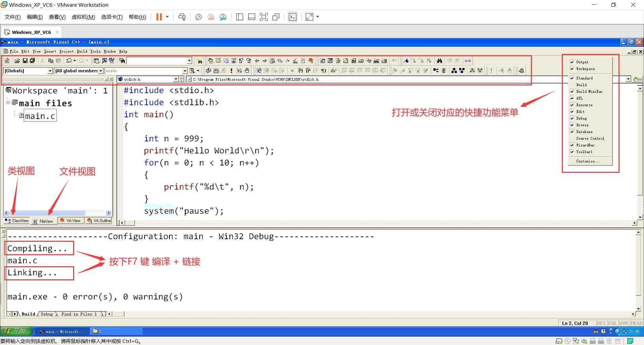Switch to the Debug output tab
644x345 pixels.
[x=47, y=314]
